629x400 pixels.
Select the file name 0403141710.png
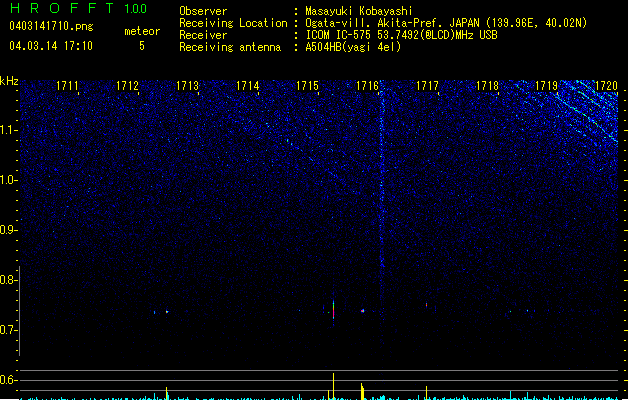tap(51, 26)
